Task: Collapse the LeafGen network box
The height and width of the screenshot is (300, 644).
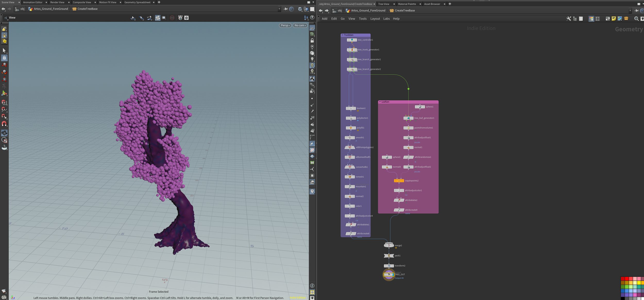Action: point(380,102)
